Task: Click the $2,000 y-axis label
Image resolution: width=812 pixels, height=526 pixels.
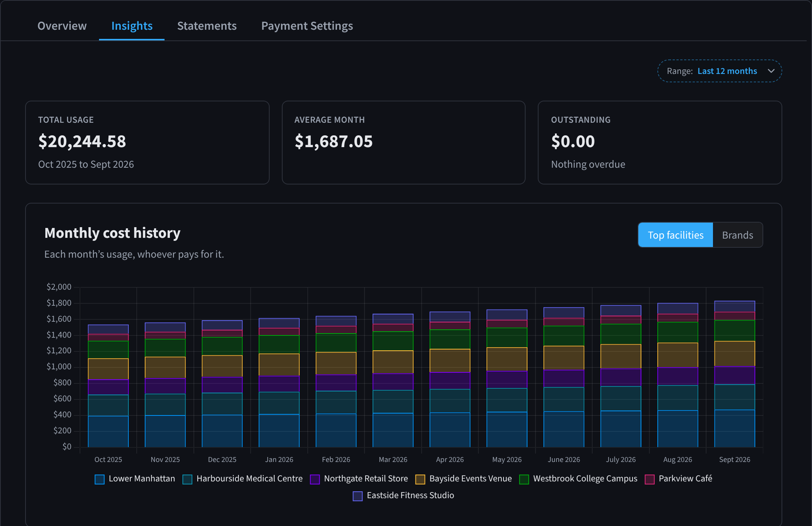Action: pos(59,287)
